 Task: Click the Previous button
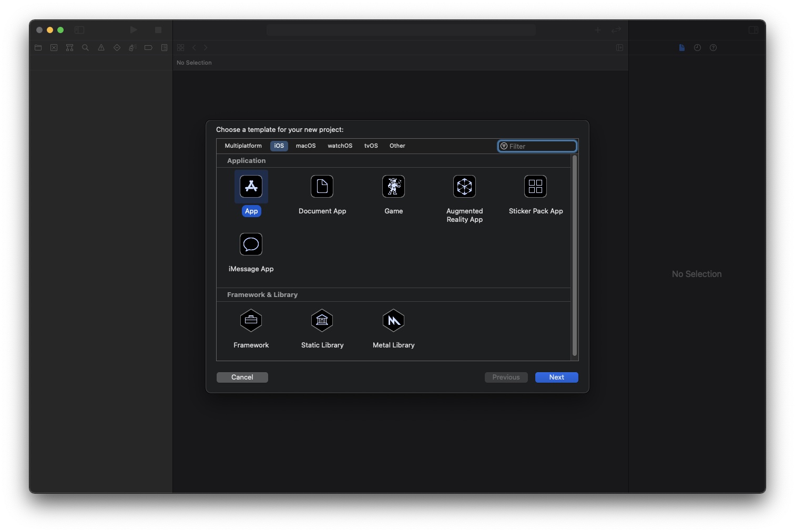506,377
